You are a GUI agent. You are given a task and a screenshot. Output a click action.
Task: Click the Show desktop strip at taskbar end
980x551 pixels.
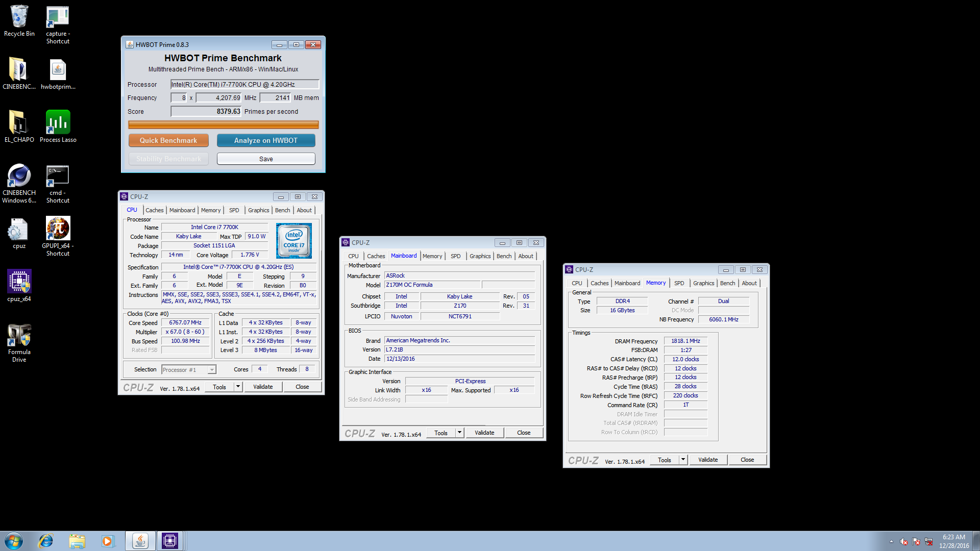click(x=976, y=541)
